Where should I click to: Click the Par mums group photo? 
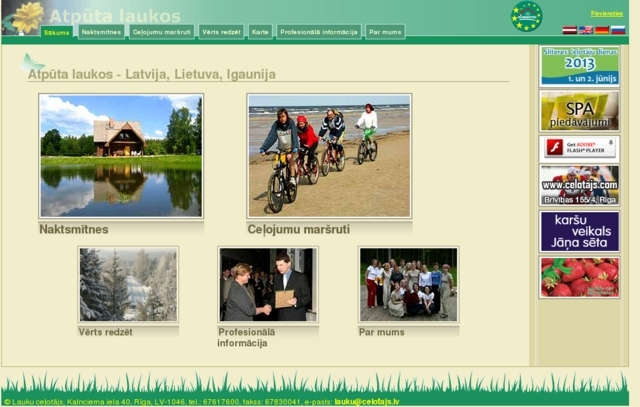point(408,285)
